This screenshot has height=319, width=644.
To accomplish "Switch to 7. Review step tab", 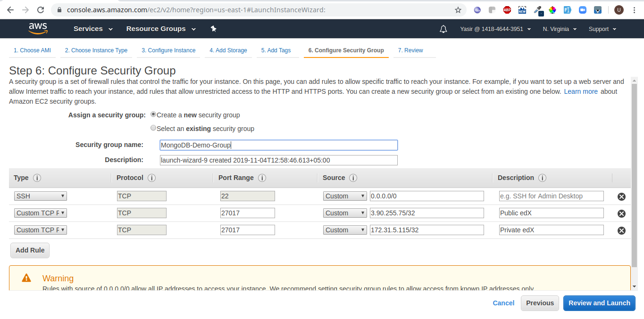I will [x=410, y=50].
